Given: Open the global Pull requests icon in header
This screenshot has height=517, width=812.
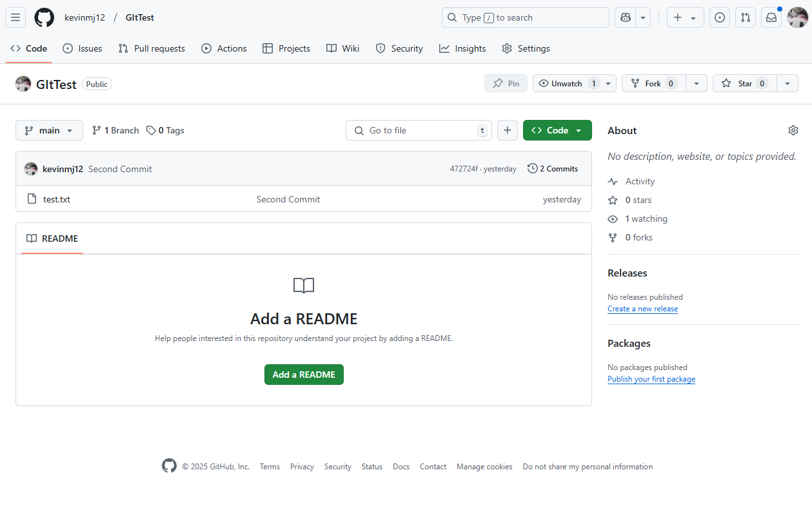Looking at the screenshot, I should pos(746,17).
